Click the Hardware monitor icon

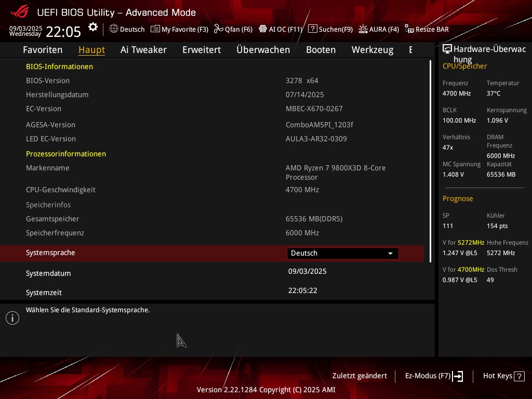pyautogui.click(x=447, y=49)
